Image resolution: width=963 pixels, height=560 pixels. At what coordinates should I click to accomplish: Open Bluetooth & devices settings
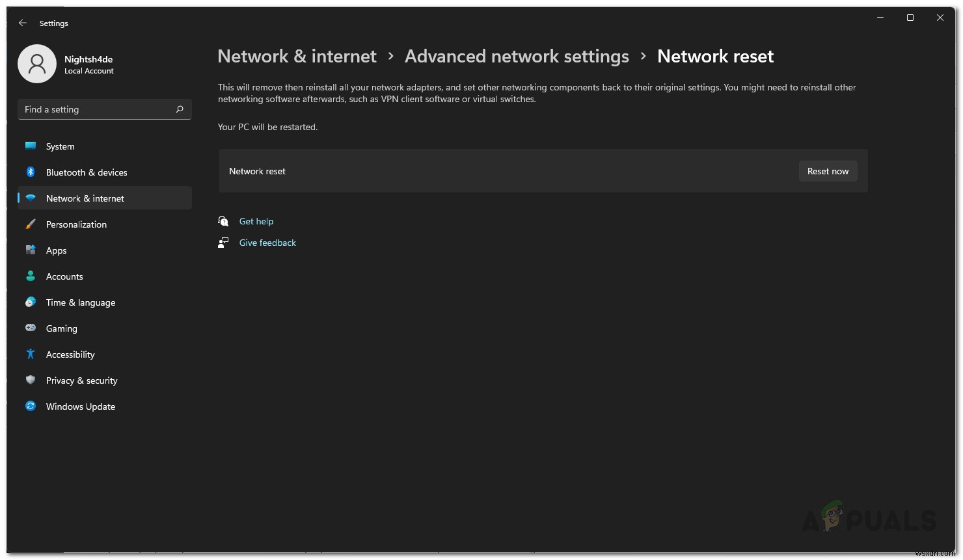click(x=31, y=172)
